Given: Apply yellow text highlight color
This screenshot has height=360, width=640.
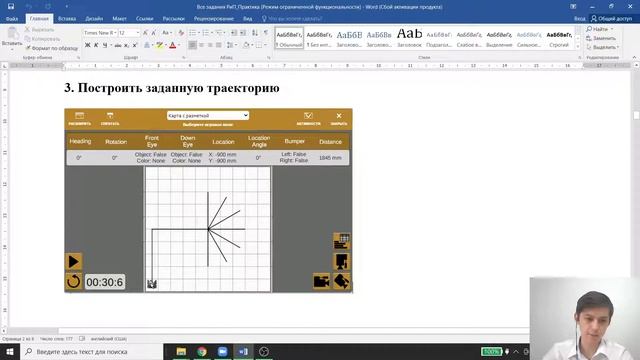Looking at the screenshot, I should click(x=160, y=45).
